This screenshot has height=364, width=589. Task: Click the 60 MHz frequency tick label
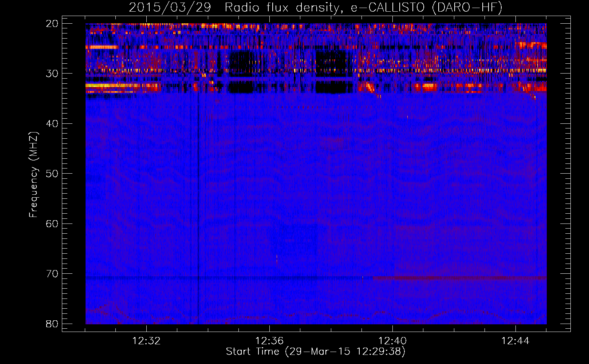click(52, 223)
